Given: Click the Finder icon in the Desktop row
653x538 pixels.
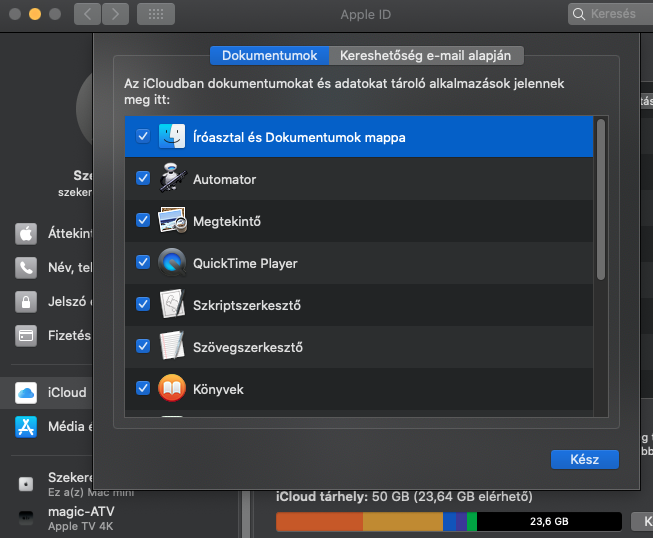Looking at the screenshot, I should point(172,136).
